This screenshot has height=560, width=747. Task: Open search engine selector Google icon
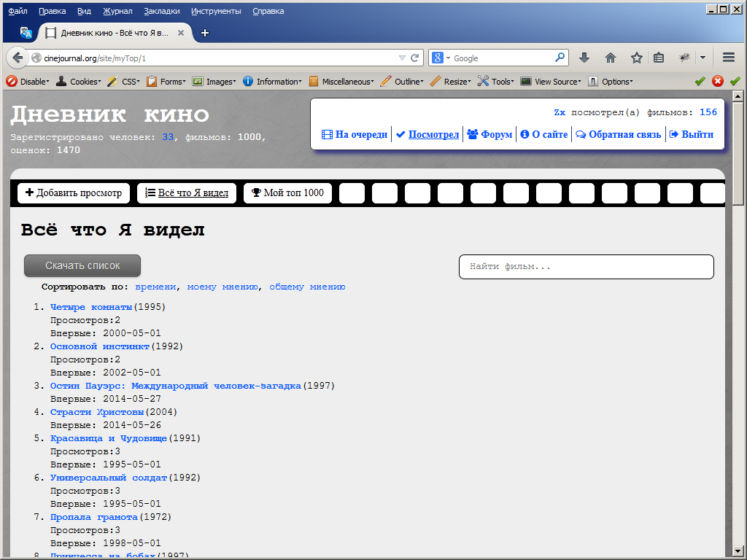point(441,58)
